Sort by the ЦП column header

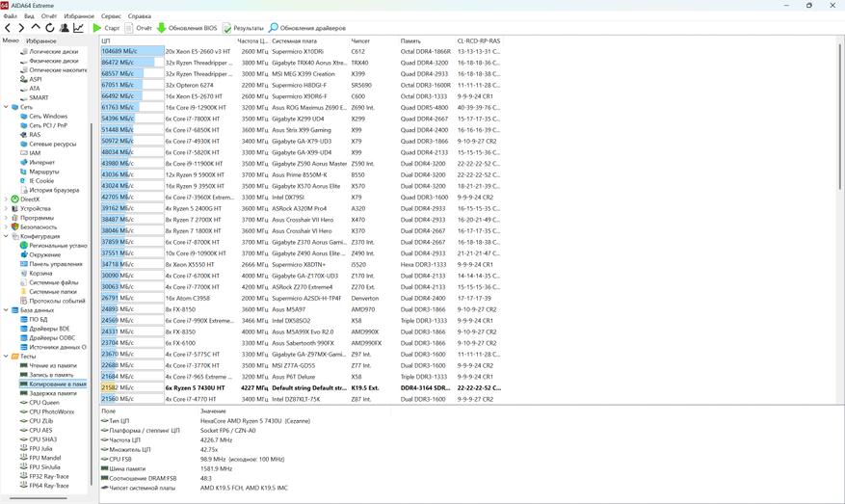tap(168, 41)
